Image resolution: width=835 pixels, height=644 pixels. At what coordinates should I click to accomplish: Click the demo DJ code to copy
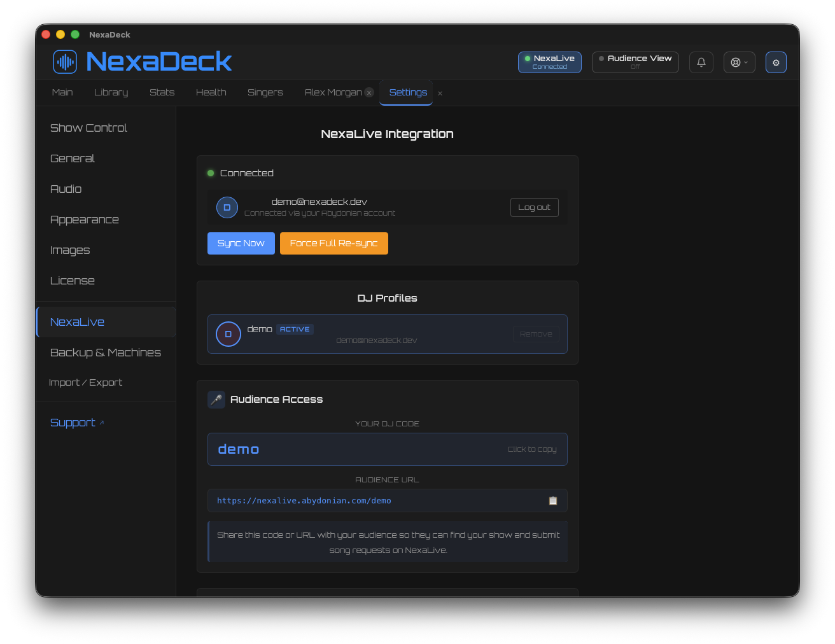387,449
